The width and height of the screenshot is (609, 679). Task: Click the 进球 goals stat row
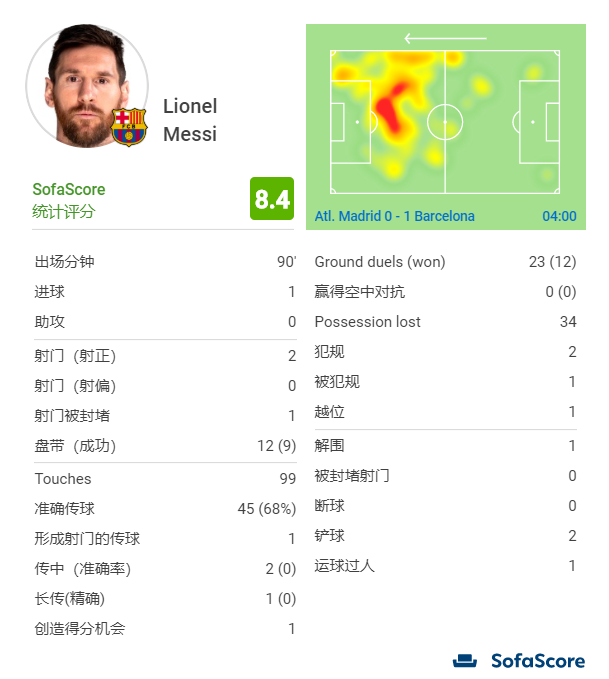click(x=165, y=291)
